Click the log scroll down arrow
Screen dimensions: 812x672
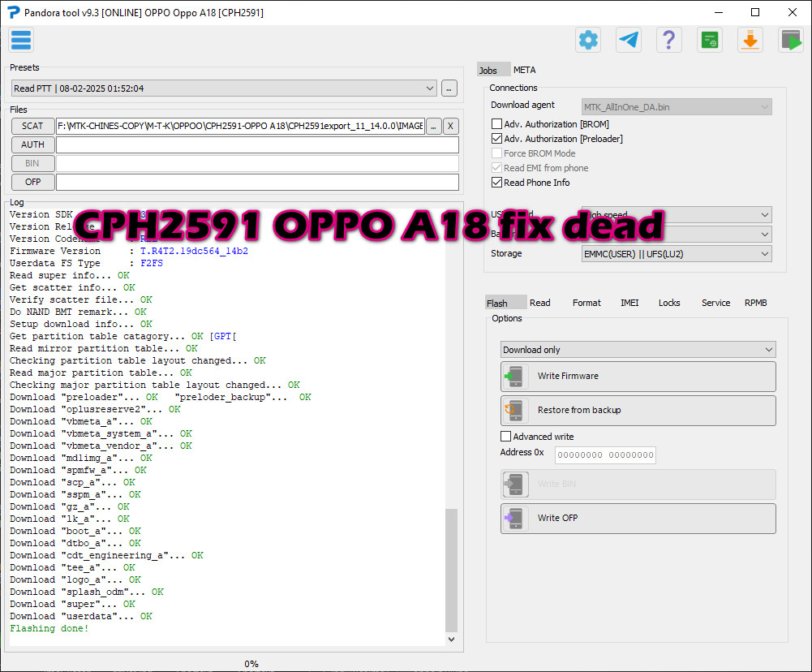pyautogui.click(x=451, y=640)
